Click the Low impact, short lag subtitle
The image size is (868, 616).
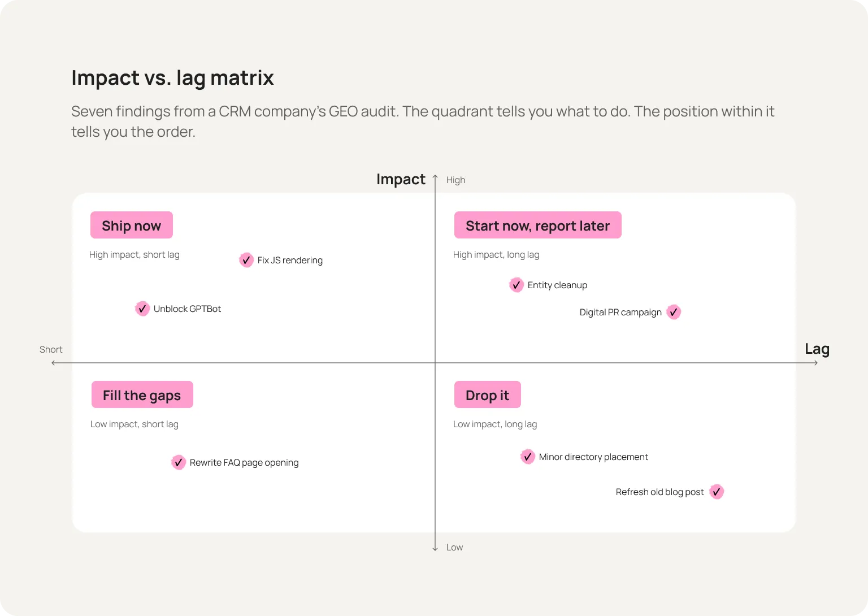tap(134, 424)
